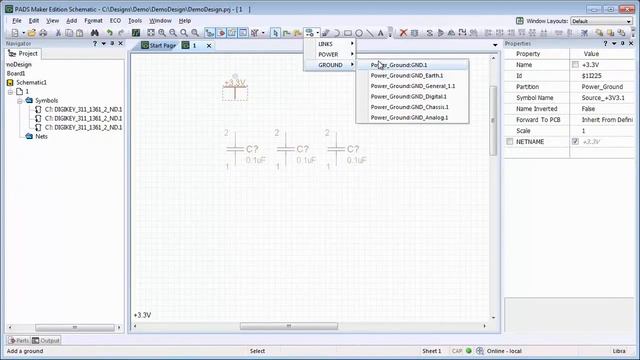Open the New document dropdown arrow

point(23,33)
